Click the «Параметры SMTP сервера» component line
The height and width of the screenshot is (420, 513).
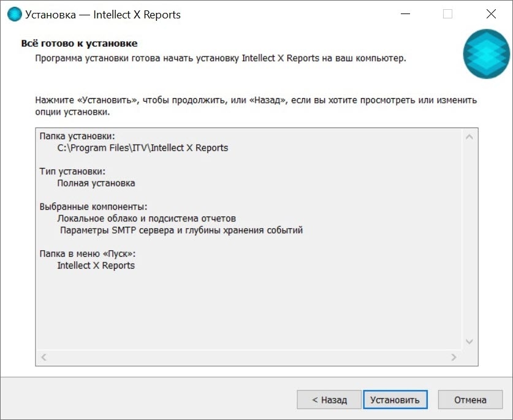coord(181,231)
